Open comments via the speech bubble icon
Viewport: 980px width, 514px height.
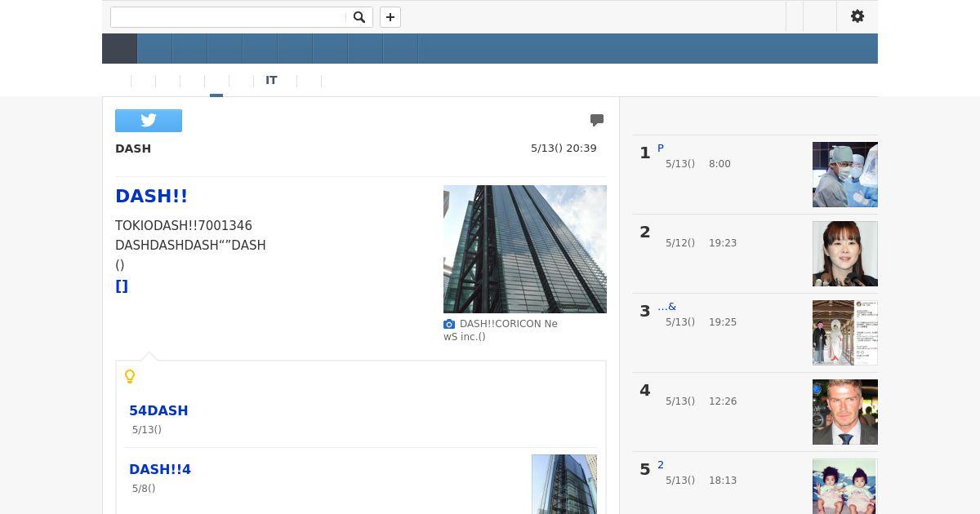pyautogui.click(x=597, y=120)
